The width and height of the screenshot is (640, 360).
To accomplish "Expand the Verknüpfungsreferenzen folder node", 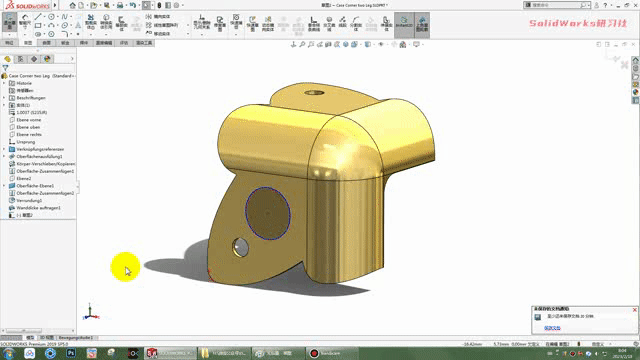I will (x=4, y=149).
